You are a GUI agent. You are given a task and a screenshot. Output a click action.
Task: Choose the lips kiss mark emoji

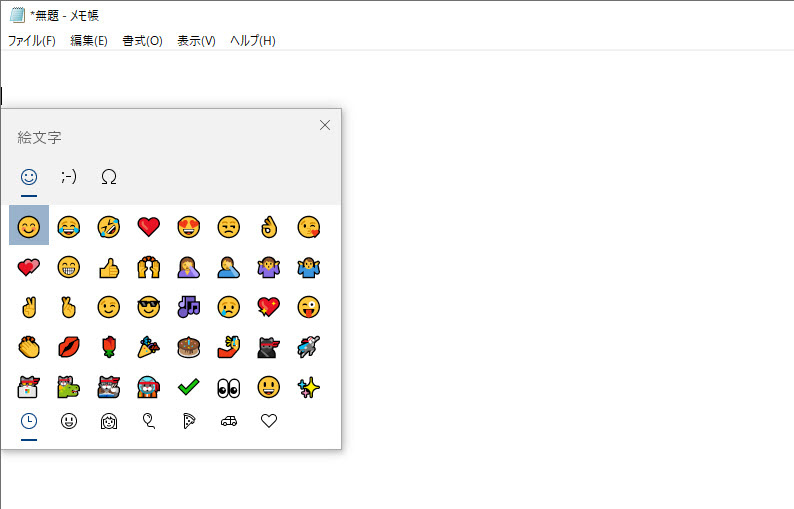click(x=68, y=347)
